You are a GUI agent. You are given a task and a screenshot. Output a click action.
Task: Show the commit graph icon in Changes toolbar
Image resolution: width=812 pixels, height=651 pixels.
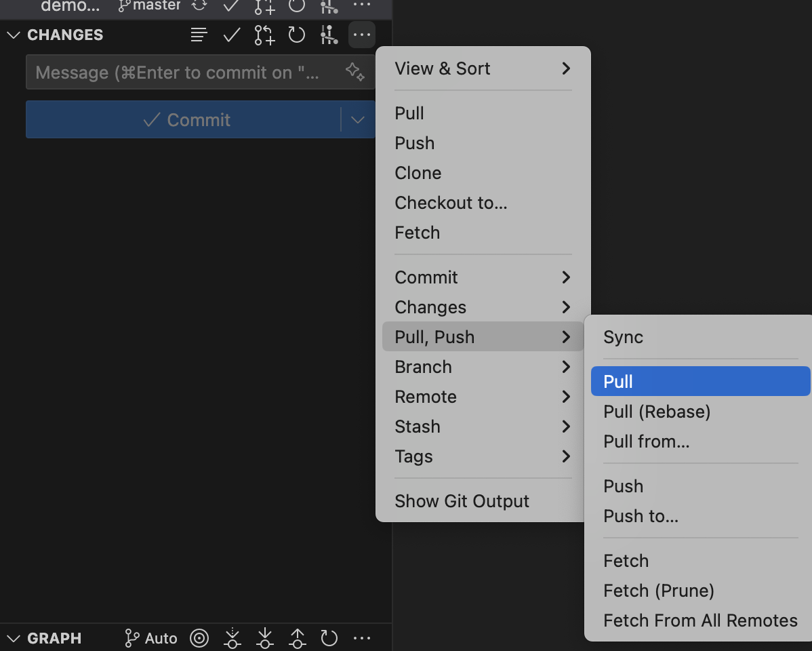pyautogui.click(x=329, y=35)
